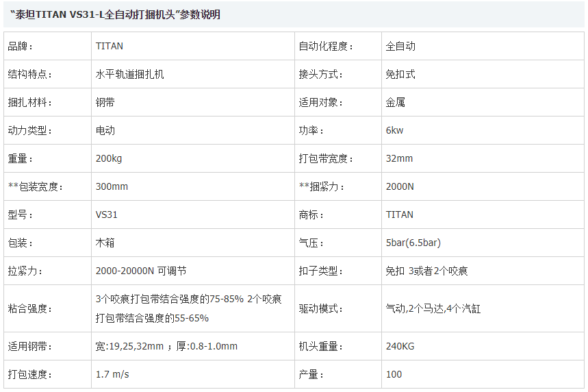The image size is (588, 392).
Task: Click the brand value 'TITAN' next to 品牌
Action: point(110,46)
